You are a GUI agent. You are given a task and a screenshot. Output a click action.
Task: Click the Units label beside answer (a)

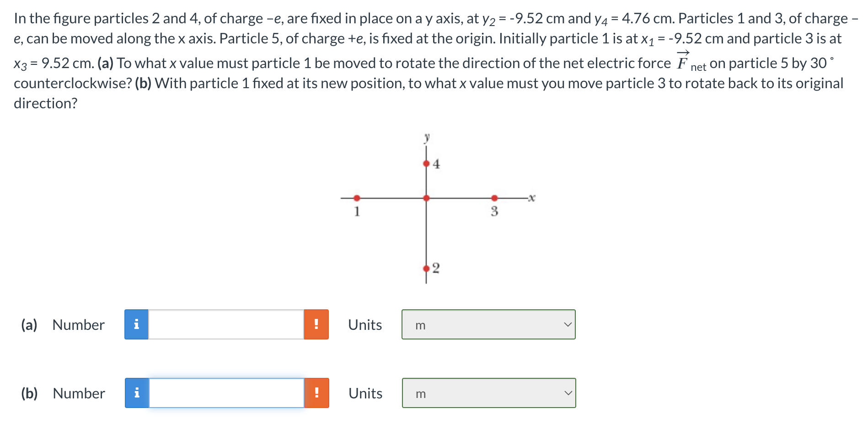(x=364, y=324)
